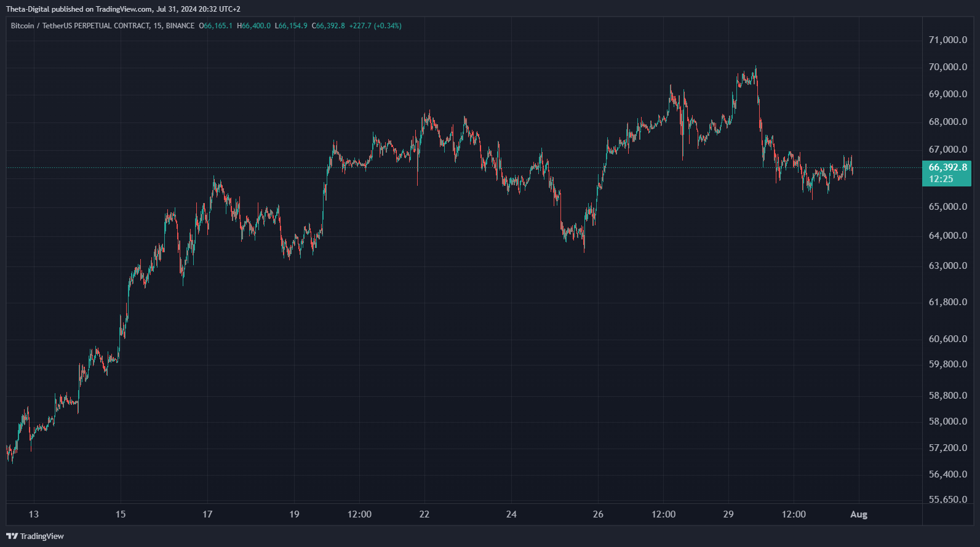
Task: Click the date label 17 on time axis
Action: pos(207,514)
